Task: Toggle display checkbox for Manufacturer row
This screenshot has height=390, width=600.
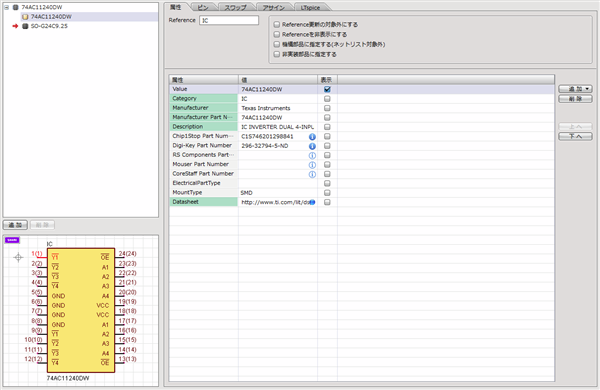Action: click(327, 108)
